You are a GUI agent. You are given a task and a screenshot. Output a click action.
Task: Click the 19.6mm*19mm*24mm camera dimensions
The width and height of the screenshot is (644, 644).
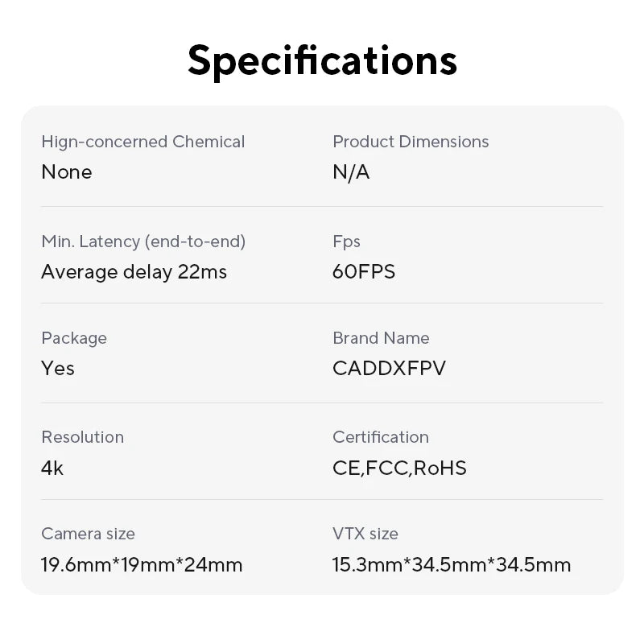coord(142,564)
